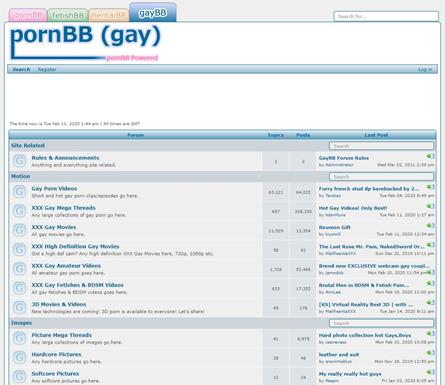Click the Site Related section search field
Screen dimensions: 445x385
pos(381,146)
